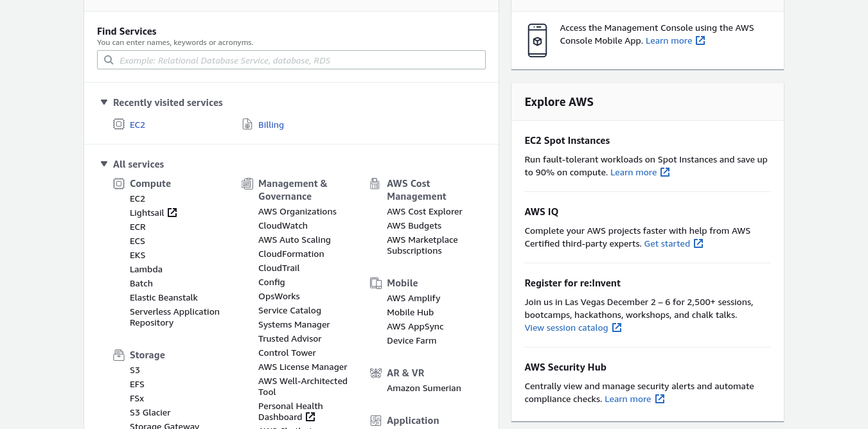Click the AR & VR category icon
Screen dimensions: 868x429
pyautogui.click(x=376, y=373)
